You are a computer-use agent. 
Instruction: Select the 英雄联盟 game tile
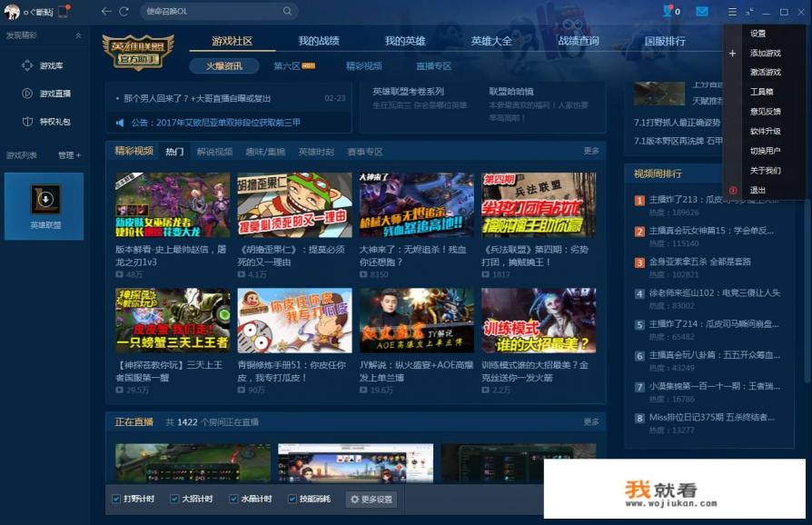(45, 206)
